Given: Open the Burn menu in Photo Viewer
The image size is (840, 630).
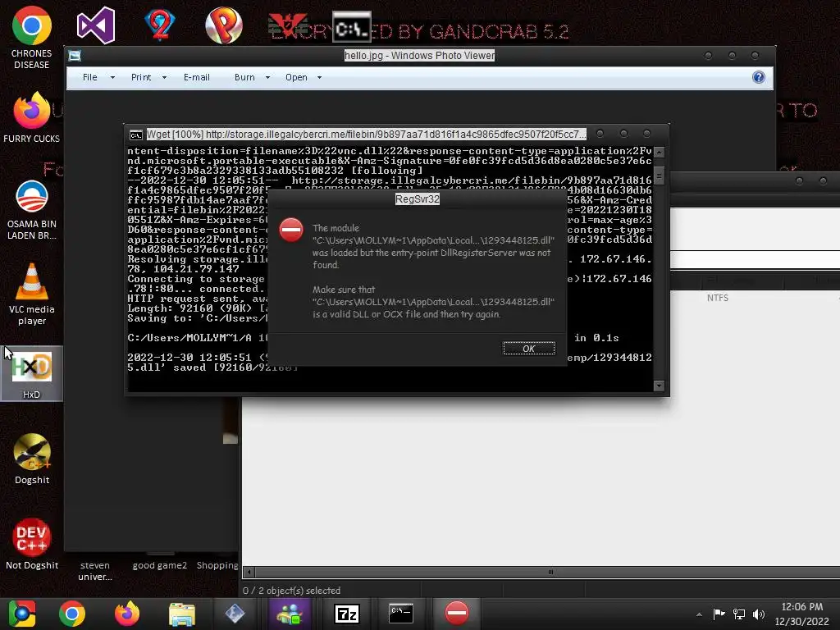Looking at the screenshot, I should (x=244, y=77).
